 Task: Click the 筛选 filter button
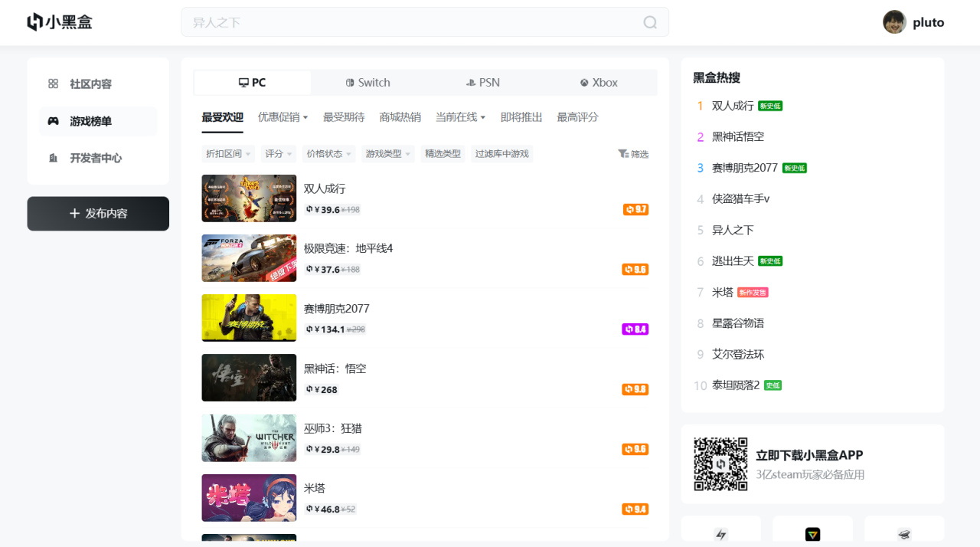(x=633, y=154)
